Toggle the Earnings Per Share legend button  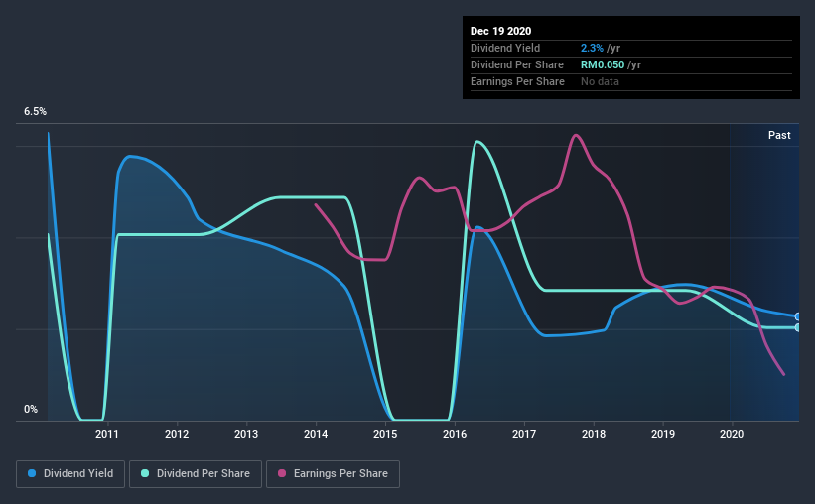point(333,474)
